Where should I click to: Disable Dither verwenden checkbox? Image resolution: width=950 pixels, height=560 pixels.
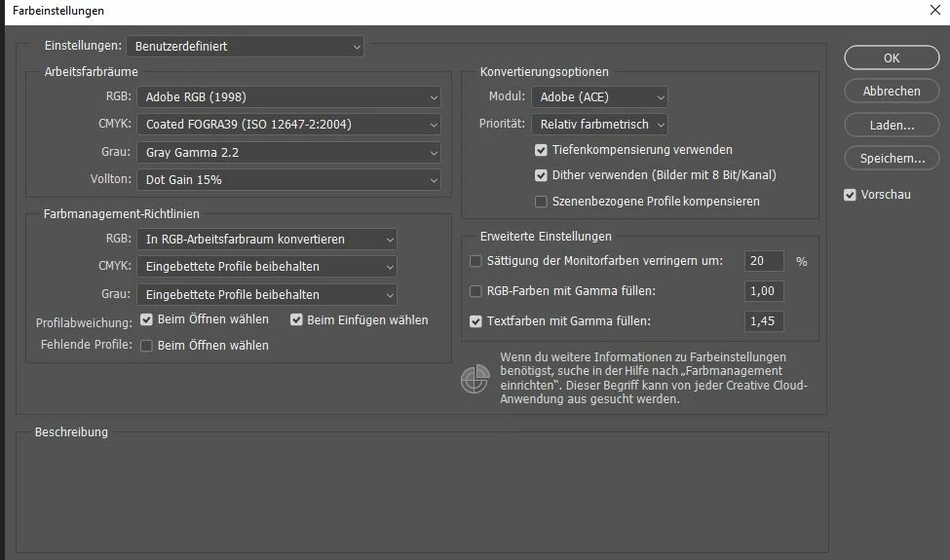pos(541,175)
